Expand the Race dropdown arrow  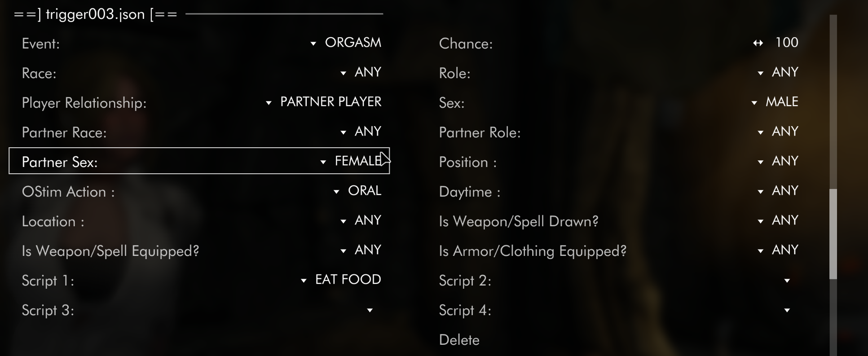point(343,73)
